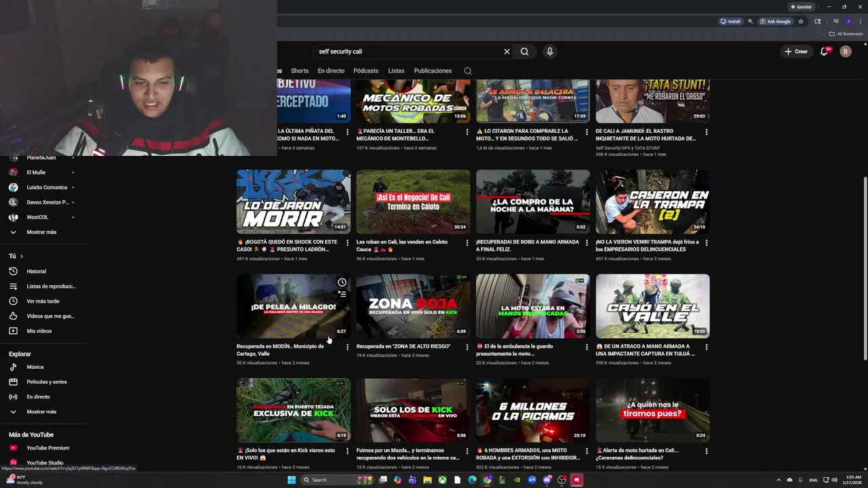This screenshot has height=488, width=868.
Task: Open options for Recuperada de robo a mano armada
Action: tap(587, 243)
